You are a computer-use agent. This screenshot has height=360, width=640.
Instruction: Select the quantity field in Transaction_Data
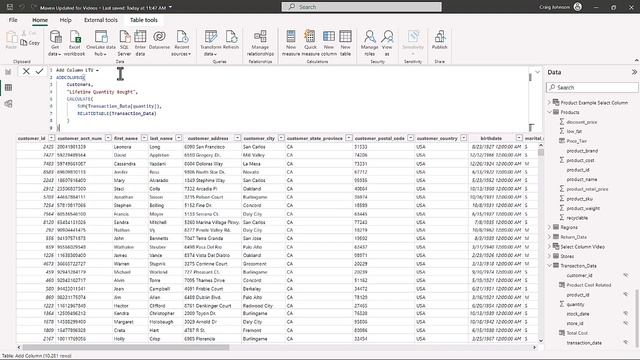click(575, 304)
